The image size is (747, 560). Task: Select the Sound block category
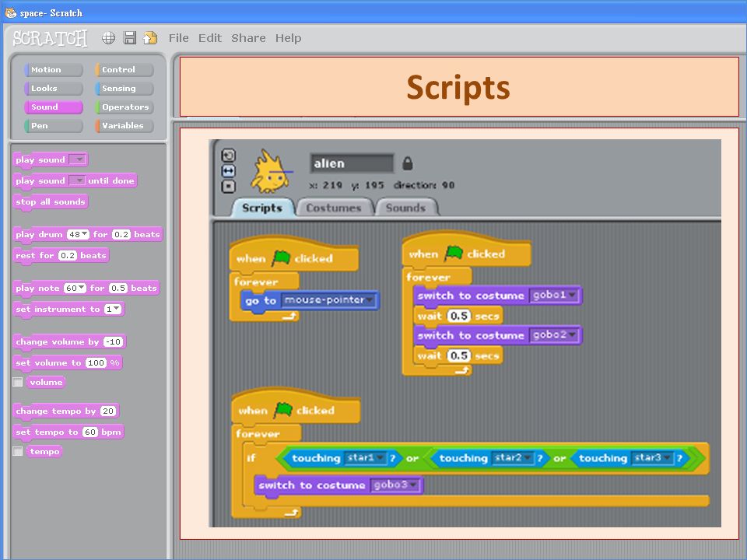point(54,107)
